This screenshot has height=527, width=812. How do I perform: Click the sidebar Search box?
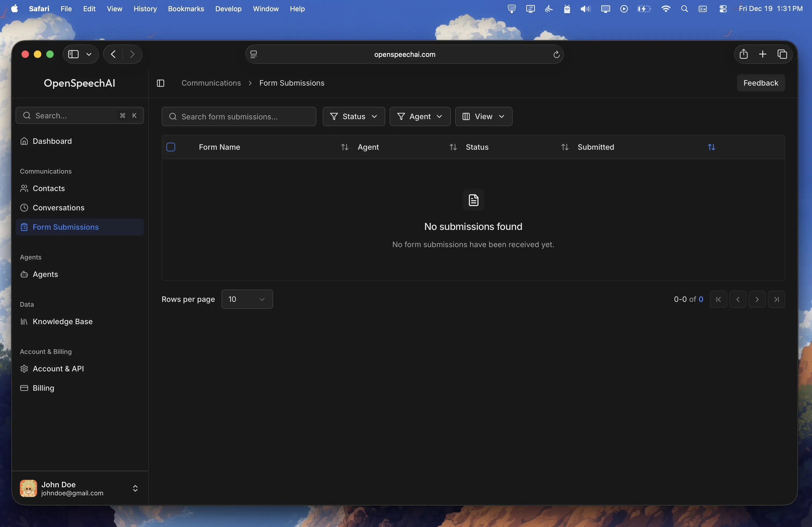(x=80, y=116)
